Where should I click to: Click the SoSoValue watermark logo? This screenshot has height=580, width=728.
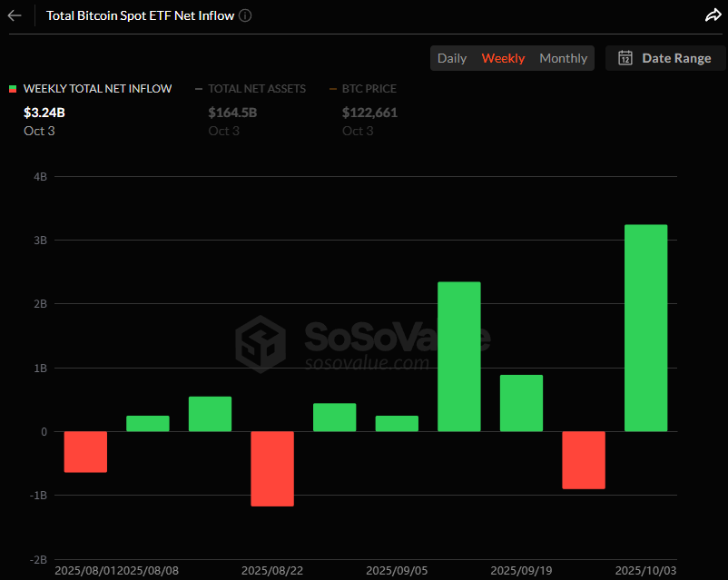(x=261, y=344)
